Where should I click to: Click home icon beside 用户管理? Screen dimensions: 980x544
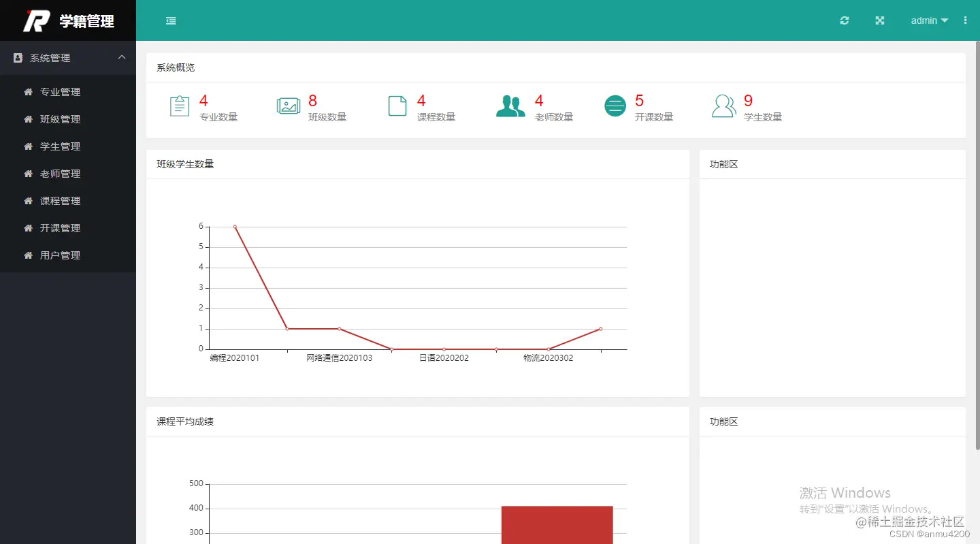click(x=28, y=255)
